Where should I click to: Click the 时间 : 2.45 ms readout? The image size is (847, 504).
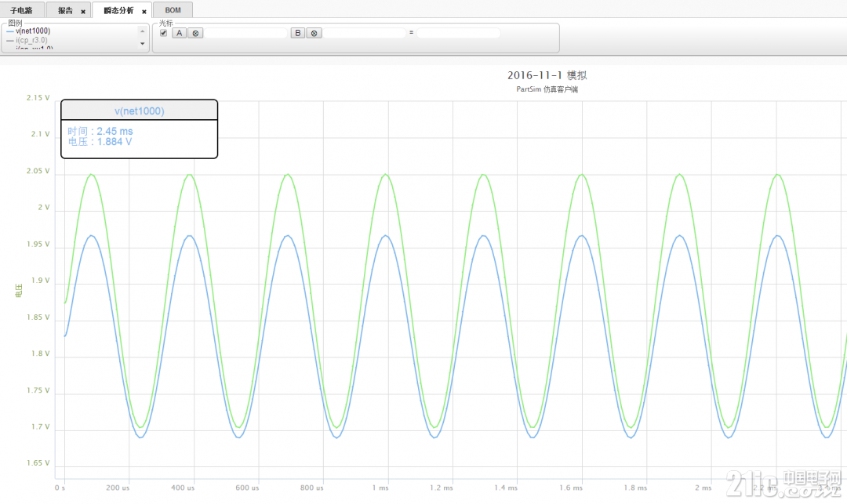pos(100,131)
